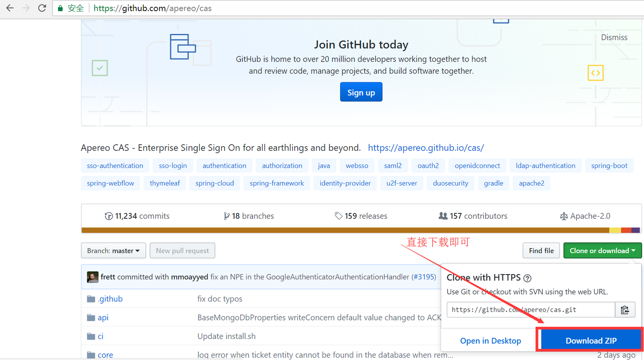Click the tag icon beside 159 releases
The height and width of the screenshot is (360, 644).
pos(339,216)
